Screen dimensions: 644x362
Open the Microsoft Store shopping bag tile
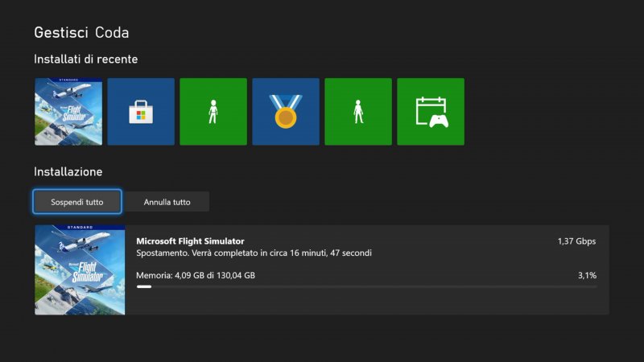point(141,112)
